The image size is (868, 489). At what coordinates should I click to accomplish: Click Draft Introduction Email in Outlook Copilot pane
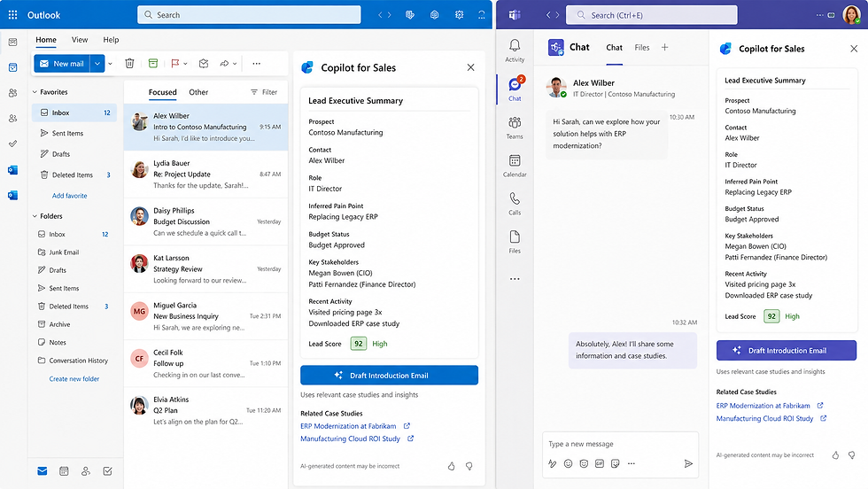point(389,376)
